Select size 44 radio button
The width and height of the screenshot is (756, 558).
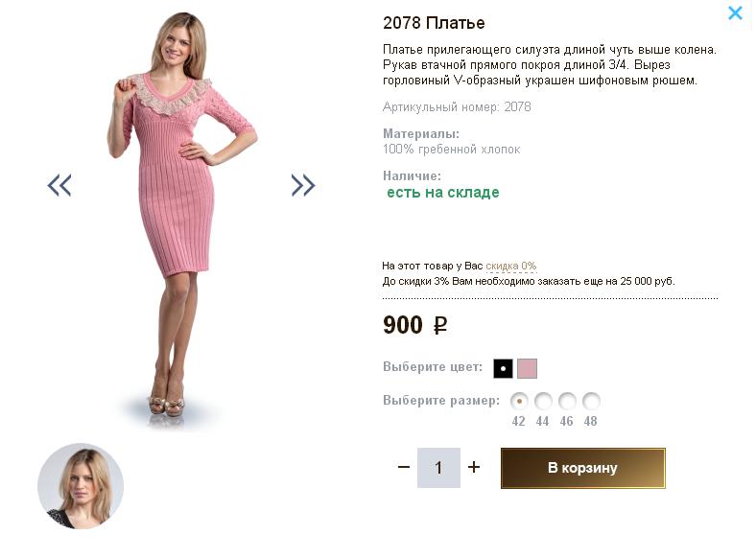click(x=543, y=401)
